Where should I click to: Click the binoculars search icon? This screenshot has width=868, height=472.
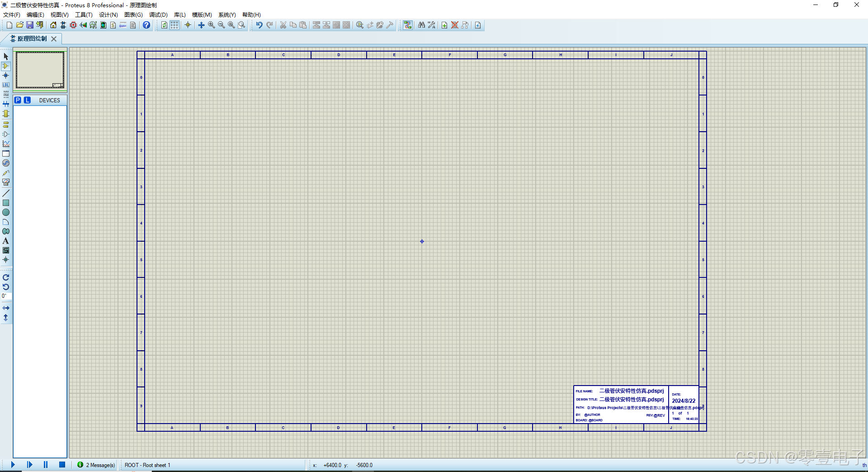click(x=421, y=25)
